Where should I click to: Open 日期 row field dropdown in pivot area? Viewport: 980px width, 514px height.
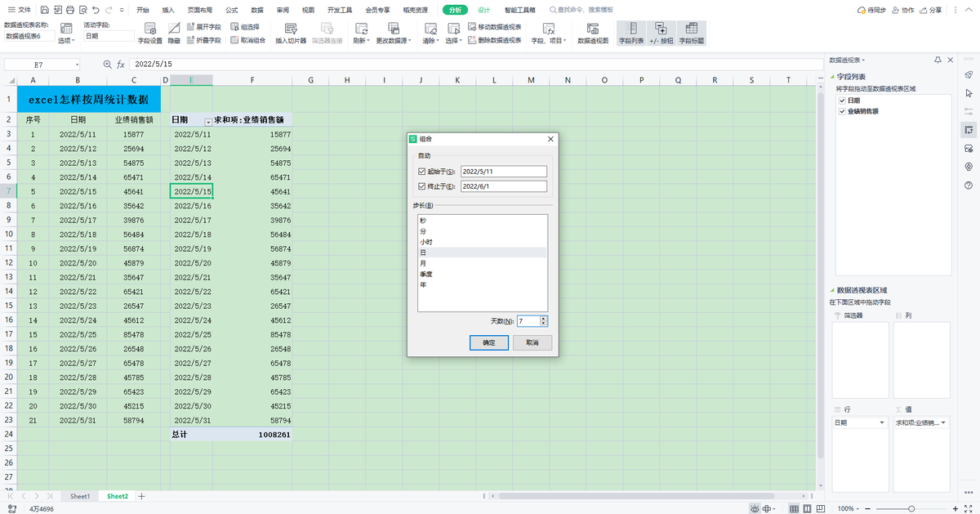coord(881,422)
